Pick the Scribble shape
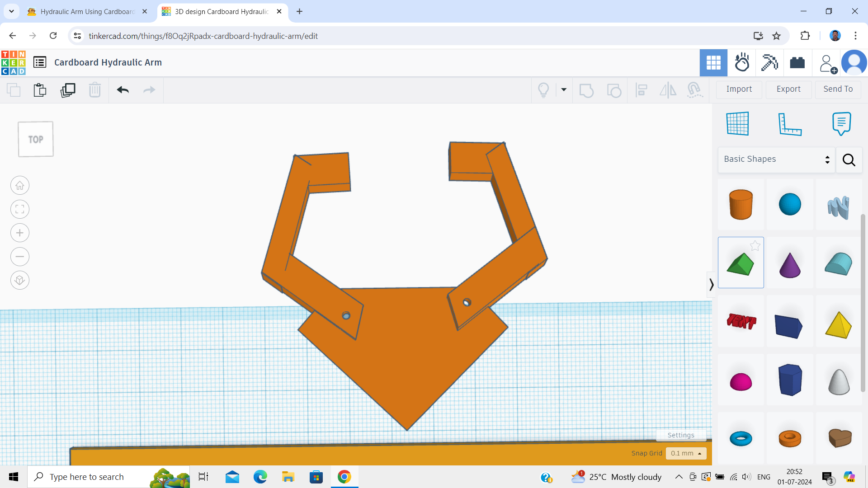 [839, 205]
